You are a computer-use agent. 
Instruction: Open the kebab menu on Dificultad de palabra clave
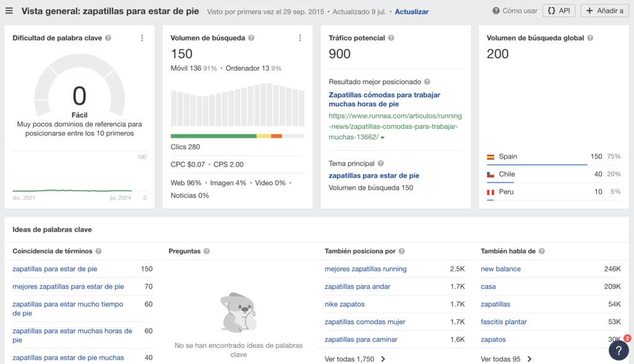142,37
